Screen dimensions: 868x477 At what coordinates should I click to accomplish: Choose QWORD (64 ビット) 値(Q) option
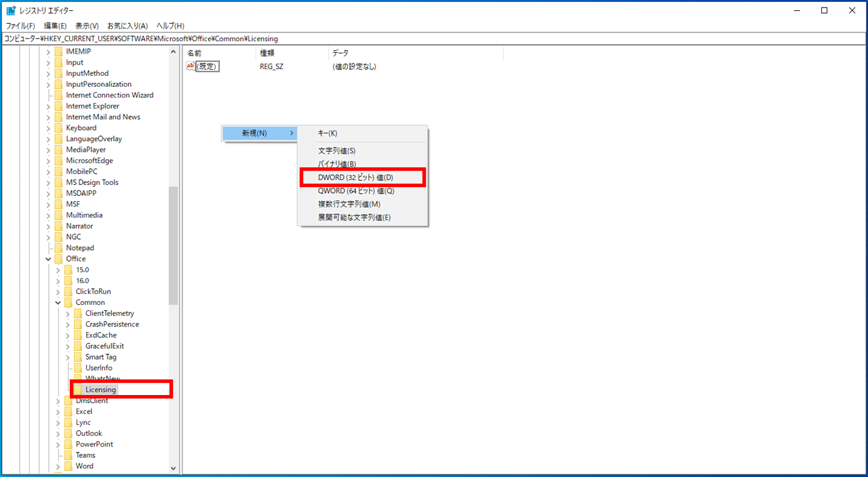(x=362, y=191)
